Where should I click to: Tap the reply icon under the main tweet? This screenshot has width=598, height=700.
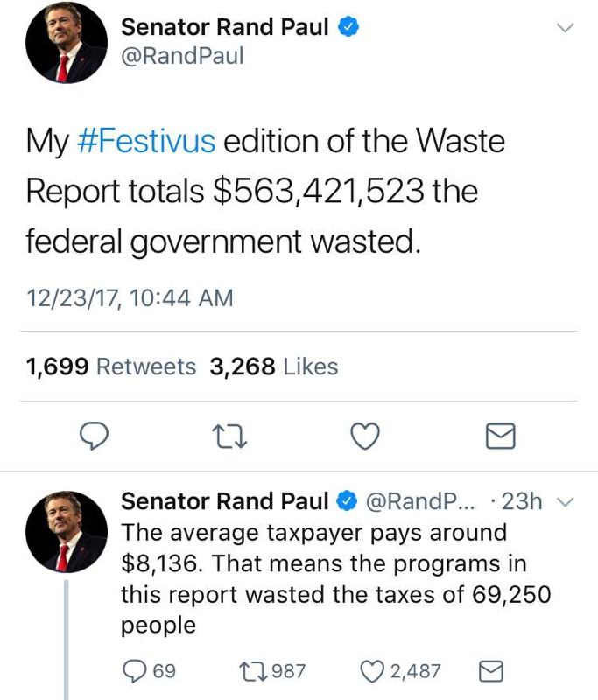[x=94, y=436]
